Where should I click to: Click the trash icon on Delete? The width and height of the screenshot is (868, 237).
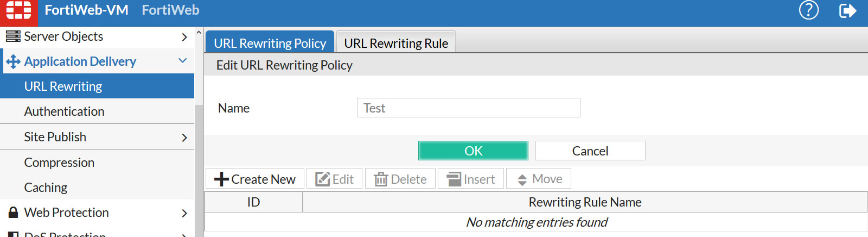(x=381, y=179)
